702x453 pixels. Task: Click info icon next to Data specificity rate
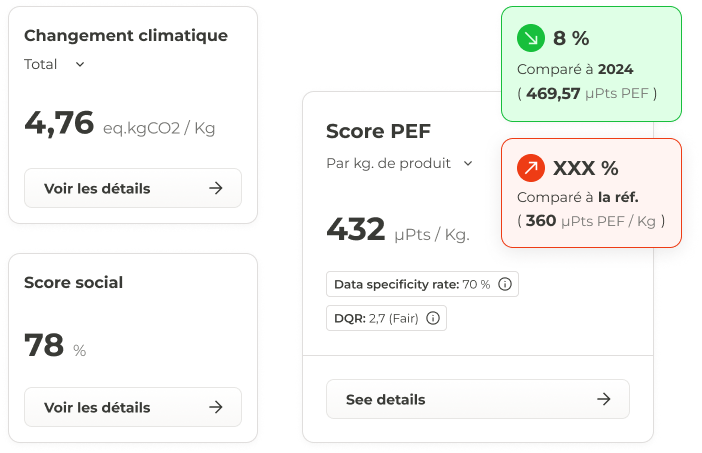504,284
